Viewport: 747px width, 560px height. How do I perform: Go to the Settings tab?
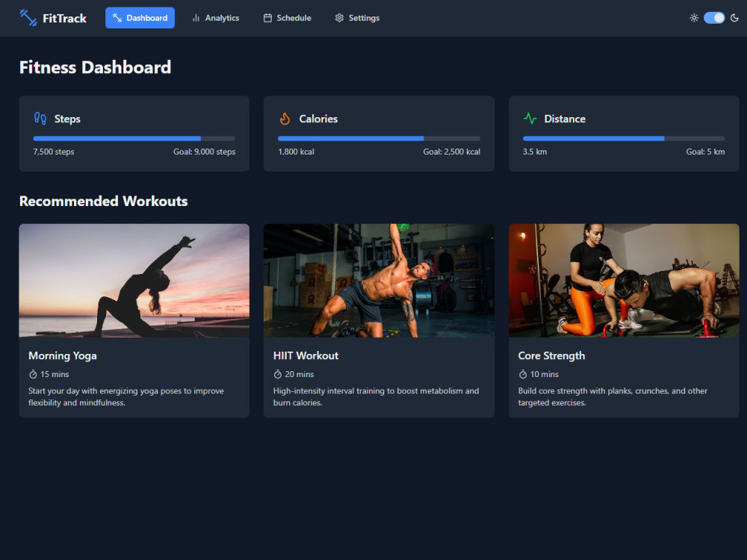point(357,18)
